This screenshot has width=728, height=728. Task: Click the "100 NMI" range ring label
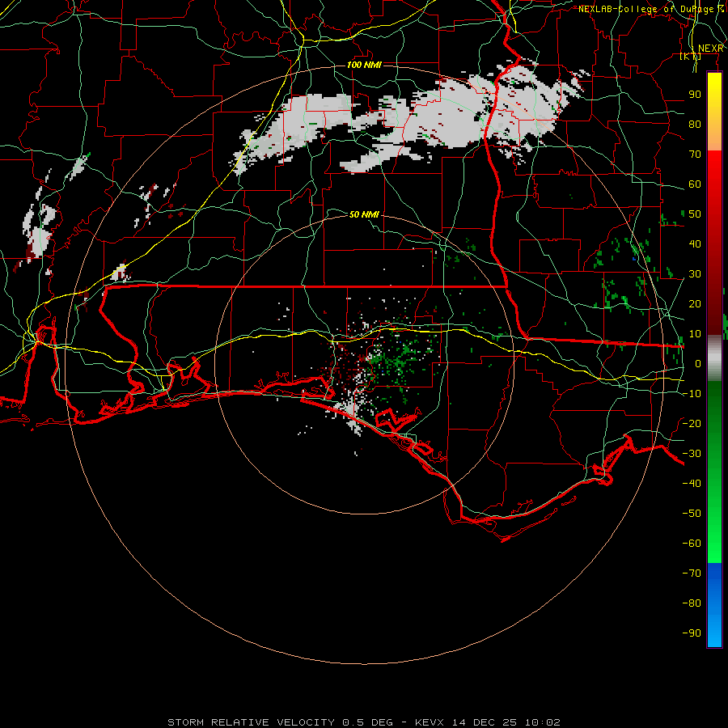pos(364,65)
